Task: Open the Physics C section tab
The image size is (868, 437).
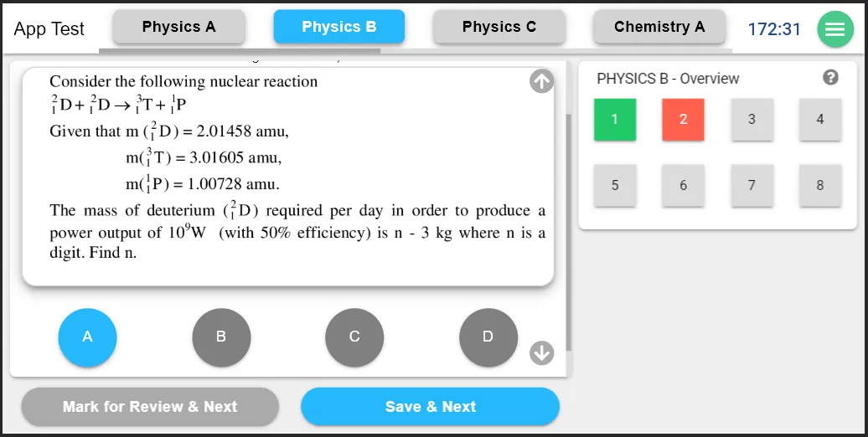Action: [499, 27]
